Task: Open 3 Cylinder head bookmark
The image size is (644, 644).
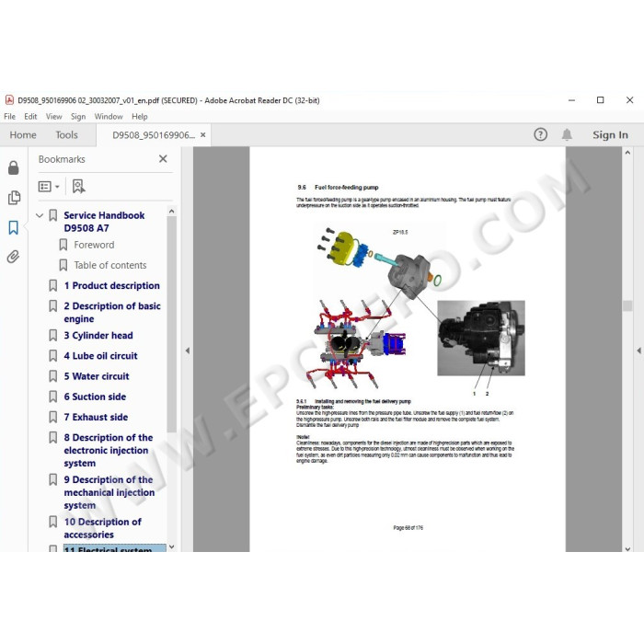Action: pyautogui.click(x=98, y=336)
